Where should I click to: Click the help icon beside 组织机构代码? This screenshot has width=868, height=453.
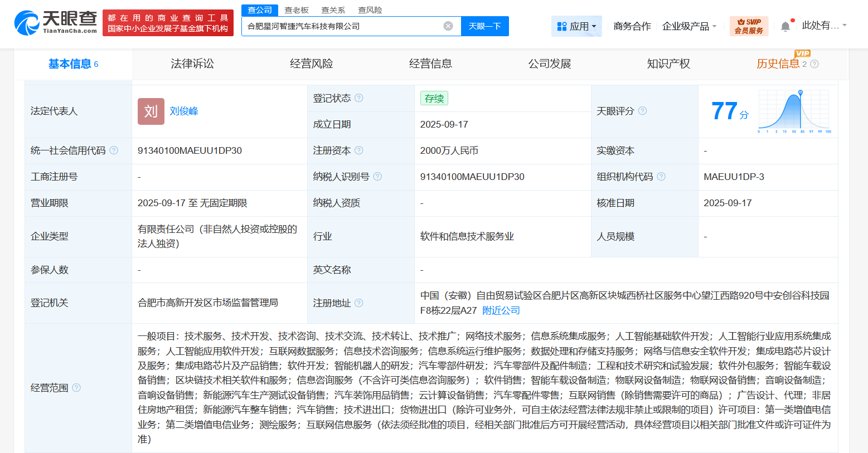click(x=661, y=176)
